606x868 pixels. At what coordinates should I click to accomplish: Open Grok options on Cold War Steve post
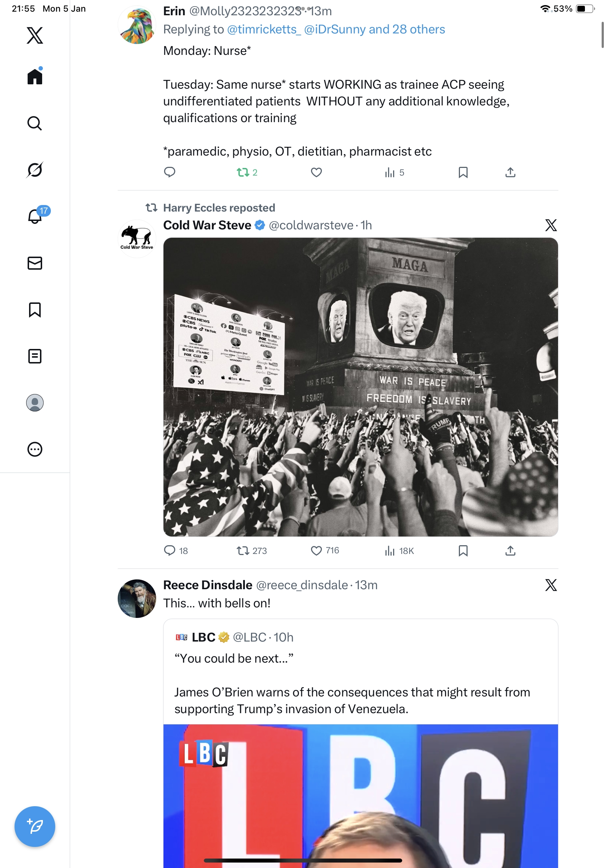pos(550,225)
